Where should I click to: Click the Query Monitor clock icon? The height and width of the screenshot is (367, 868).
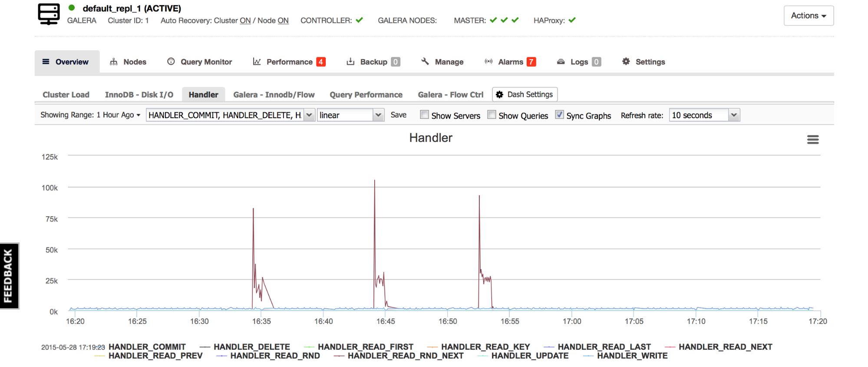point(171,62)
